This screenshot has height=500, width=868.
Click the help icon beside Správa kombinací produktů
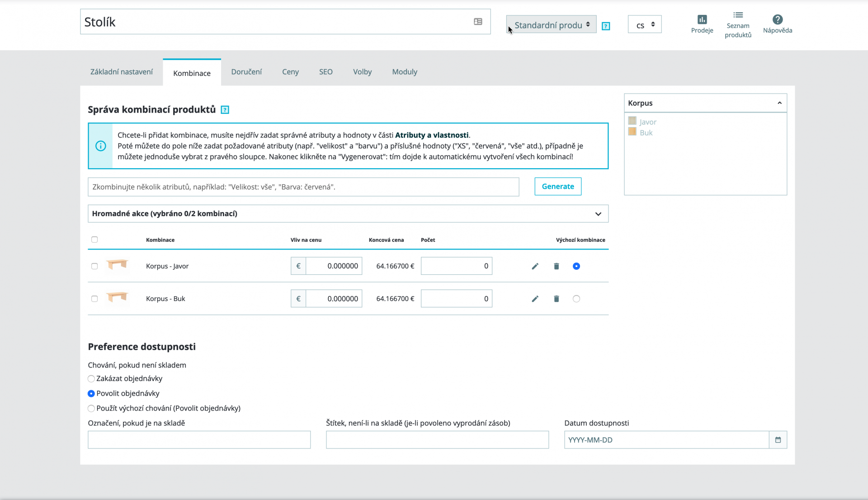pos(225,110)
